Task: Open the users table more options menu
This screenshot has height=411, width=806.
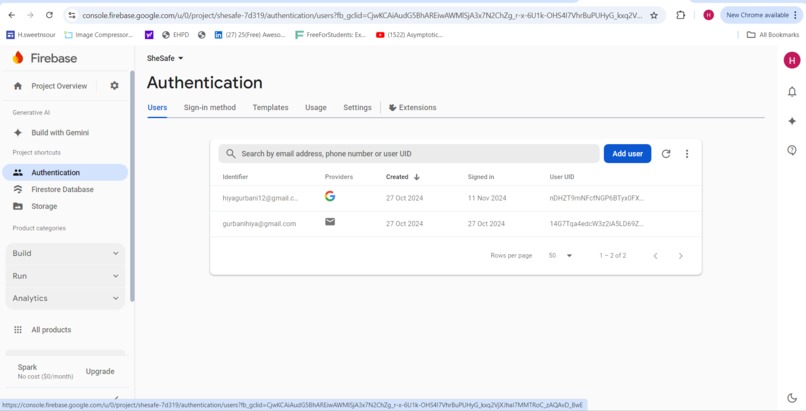Action: coord(687,154)
